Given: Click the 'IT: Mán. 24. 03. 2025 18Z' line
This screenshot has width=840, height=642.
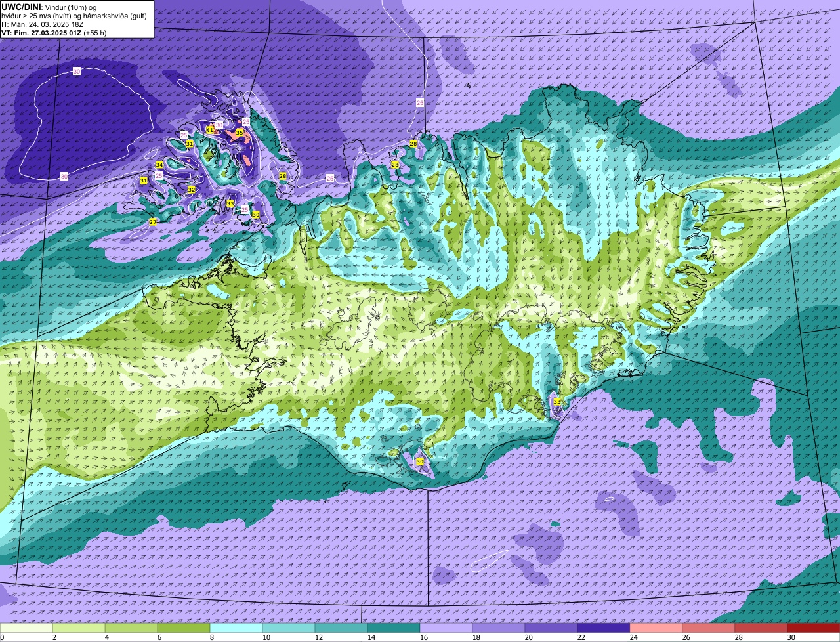Looking at the screenshot, I should point(43,24).
